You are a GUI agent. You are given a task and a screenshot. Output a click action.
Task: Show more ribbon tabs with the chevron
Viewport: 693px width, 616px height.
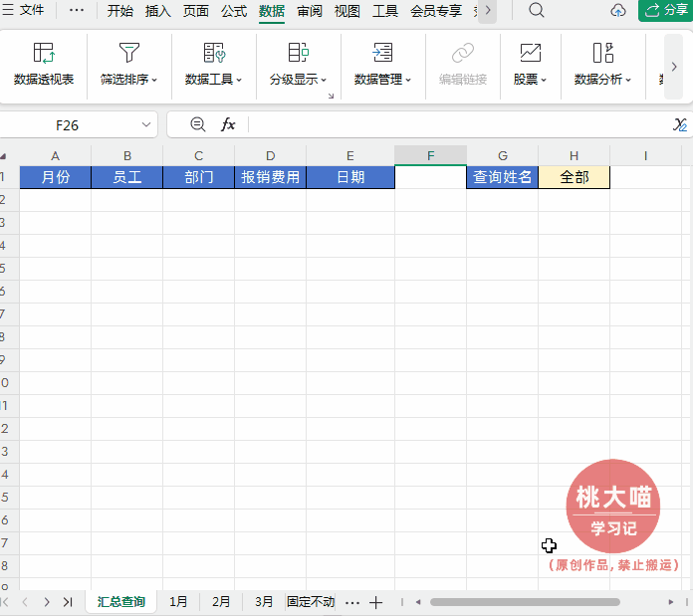pos(488,10)
